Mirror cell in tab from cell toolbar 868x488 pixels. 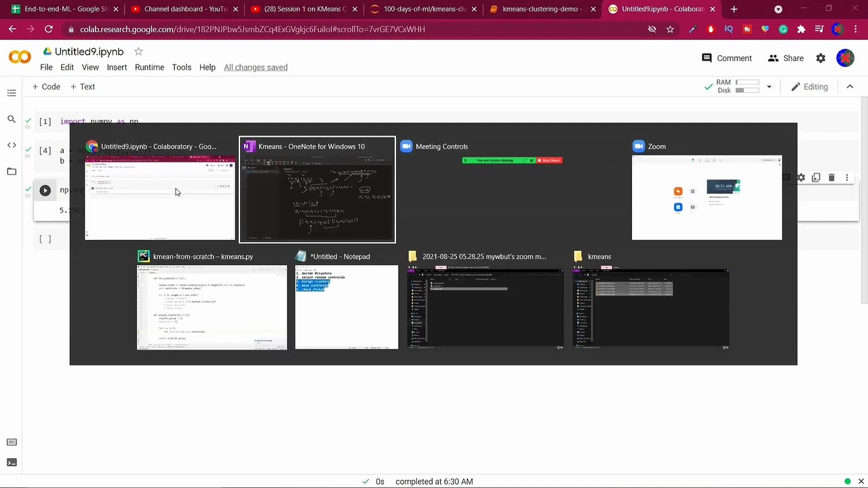(816, 178)
